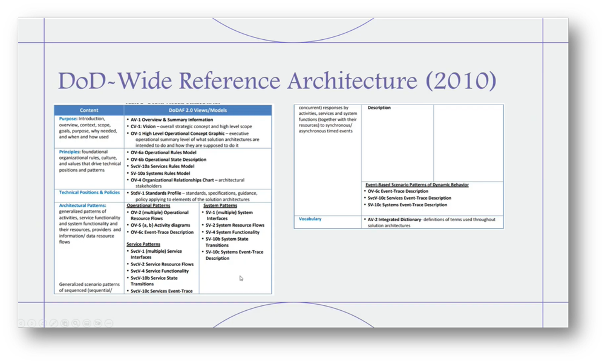
Task: Show the all slides grid view
Action: click(65, 323)
